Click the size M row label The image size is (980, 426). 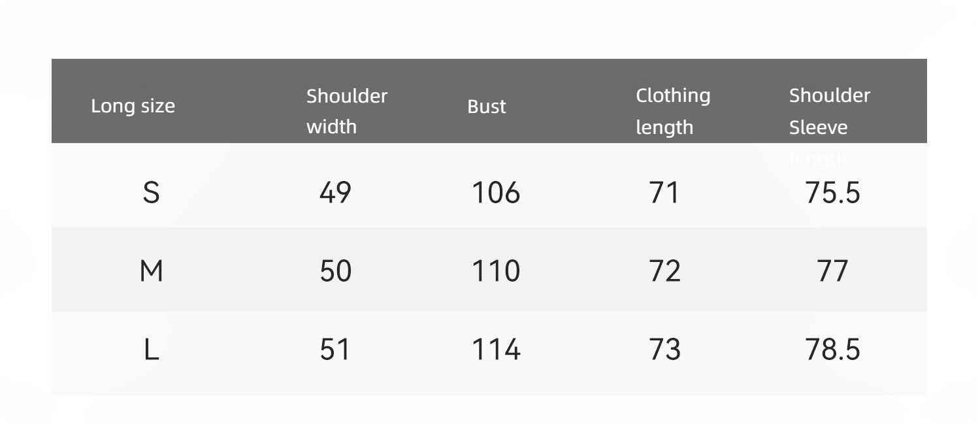click(151, 271)
